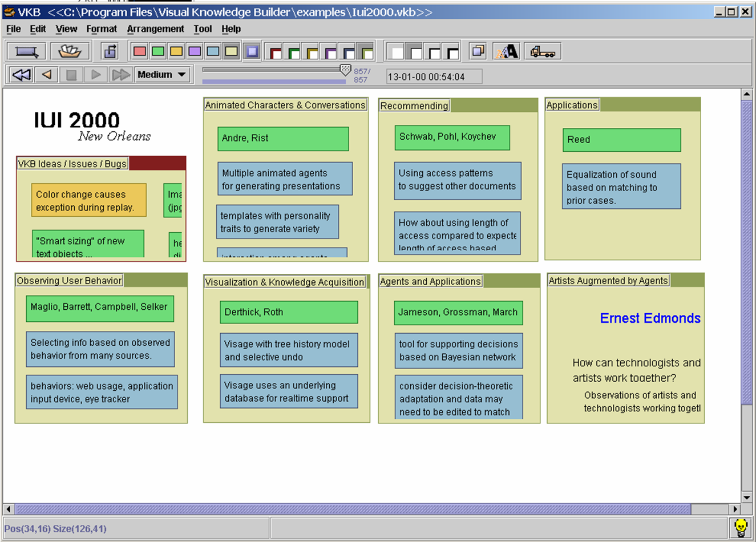Open the Format menu
Viewport: 756px width, 542px height.
point(102,29)
